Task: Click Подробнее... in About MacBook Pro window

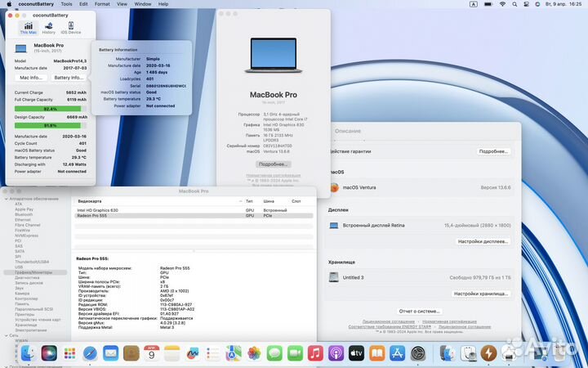Action: [x=274, y=164]
